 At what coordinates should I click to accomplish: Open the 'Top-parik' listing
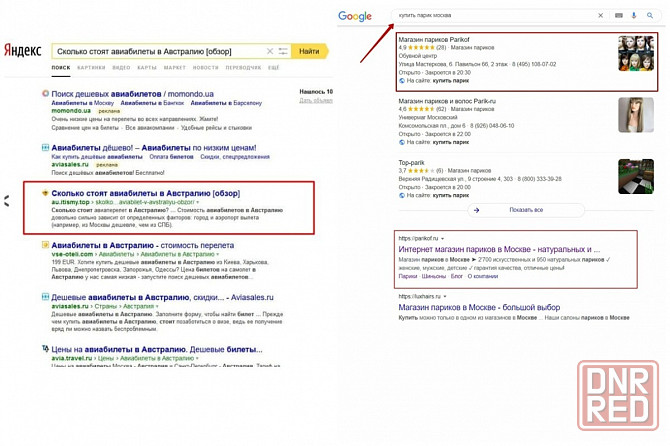click(411, 163)
